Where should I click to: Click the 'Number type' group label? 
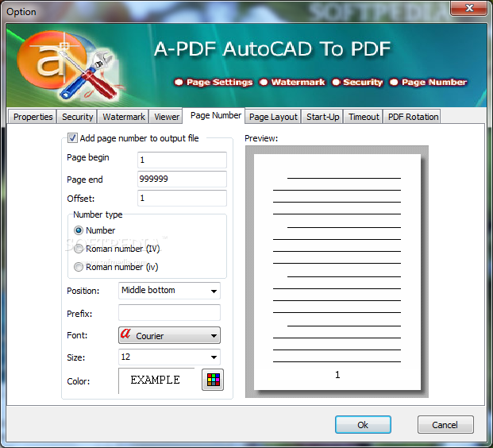click(x=98, y=214)
